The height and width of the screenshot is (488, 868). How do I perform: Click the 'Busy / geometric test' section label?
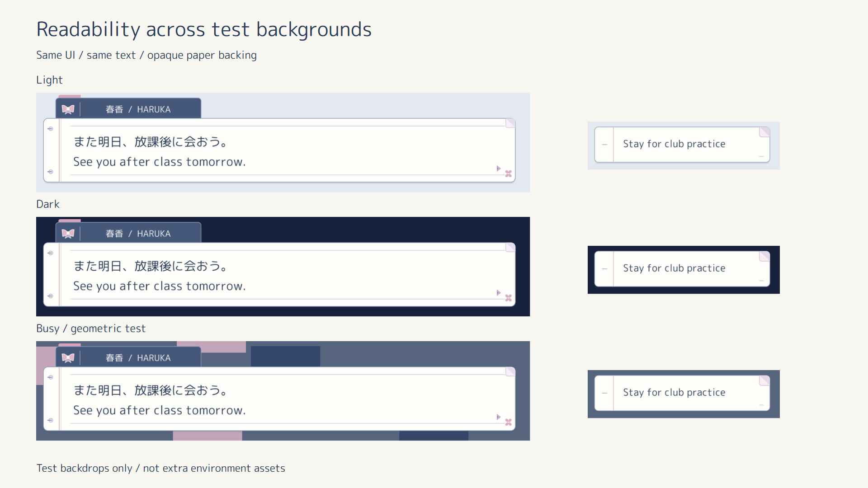coord(91,329)
